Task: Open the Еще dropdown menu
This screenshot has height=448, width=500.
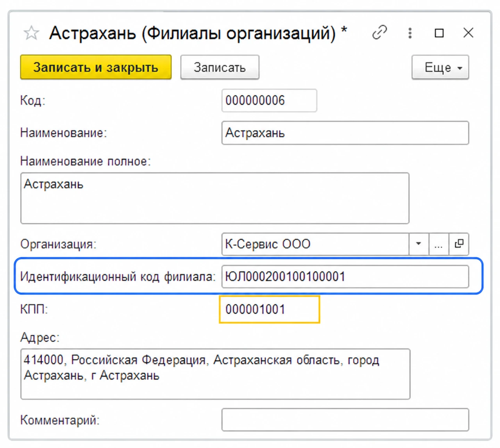Action: pos(440,67)
